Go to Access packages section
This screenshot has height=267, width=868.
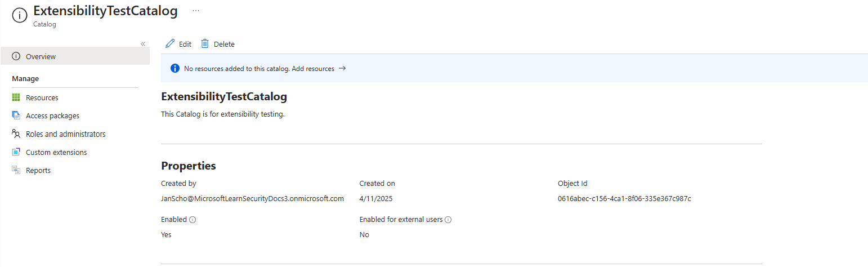tap(52, 115)
